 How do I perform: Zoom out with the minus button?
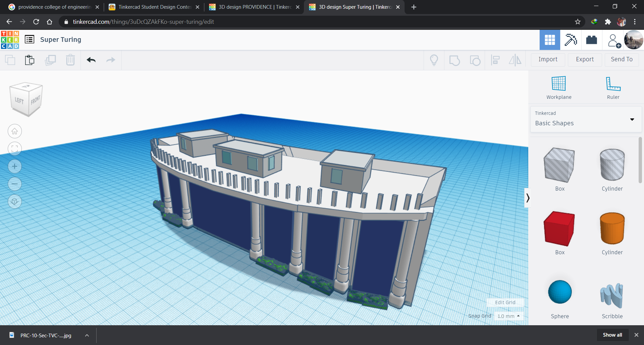click(x=15, y=184)
